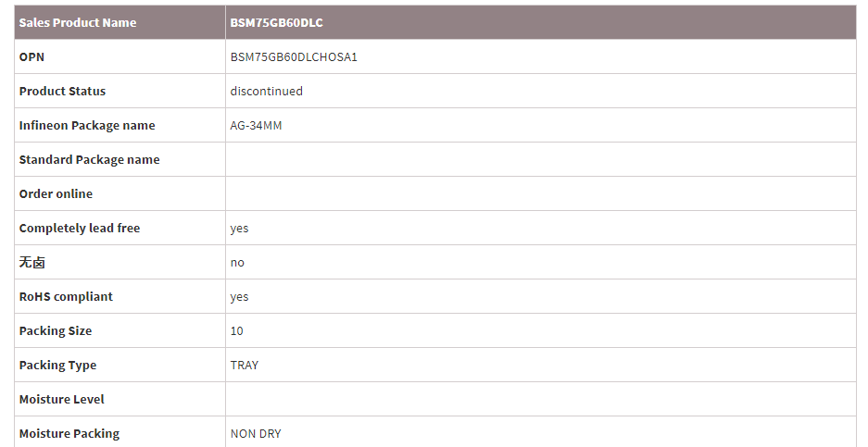Click the Completely lead free label
Viewport: 868px width, 447px height.
pyautogui.click(x=80, y=228)
